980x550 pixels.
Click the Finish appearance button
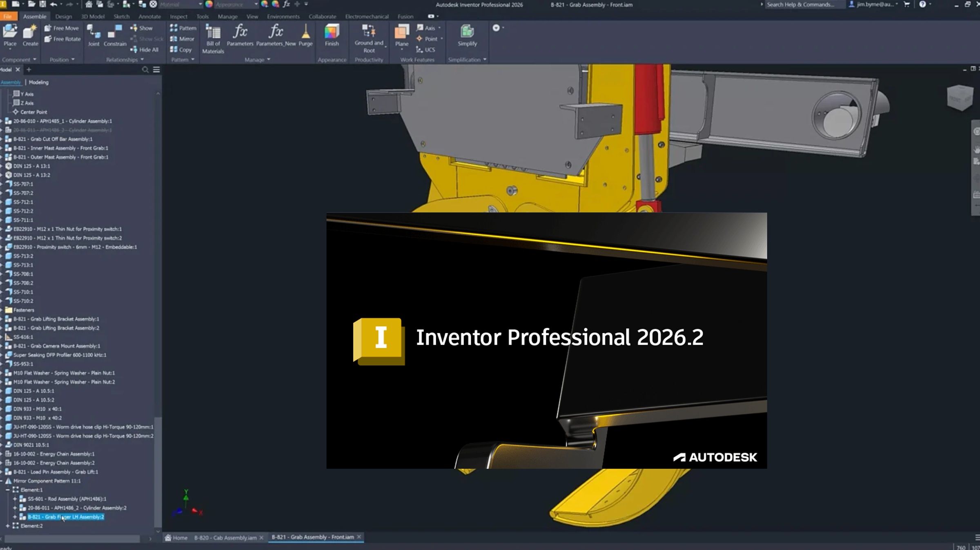coord(332,37)
